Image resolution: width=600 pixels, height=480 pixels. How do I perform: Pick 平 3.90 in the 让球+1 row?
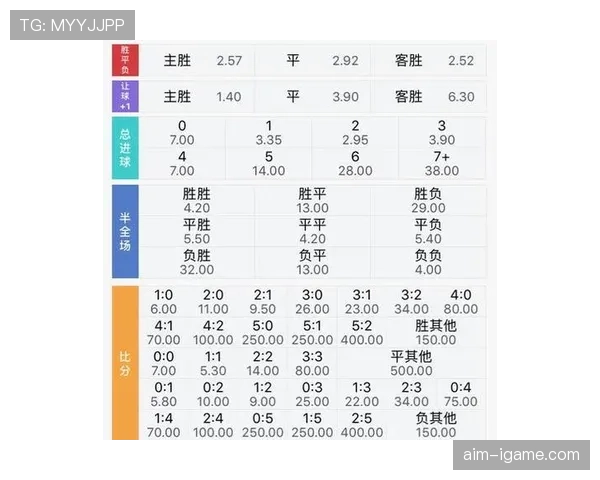point(313,96)
